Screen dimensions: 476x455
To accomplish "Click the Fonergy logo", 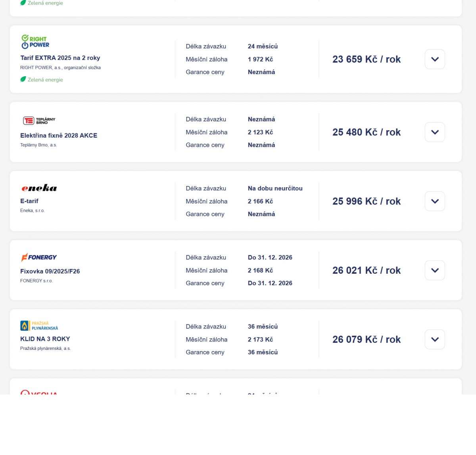I will pyautogui.click(x=39, y=257).
